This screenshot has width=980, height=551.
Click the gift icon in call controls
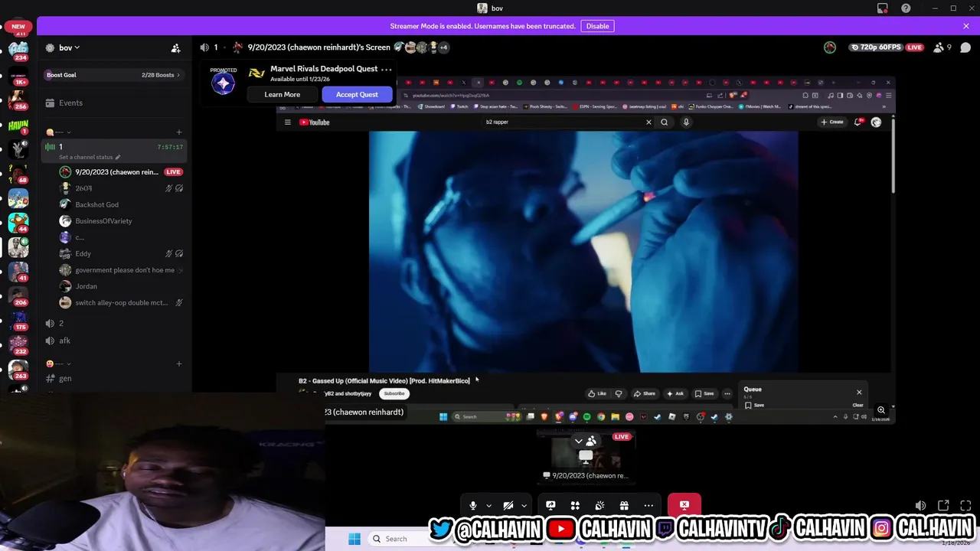624,505
